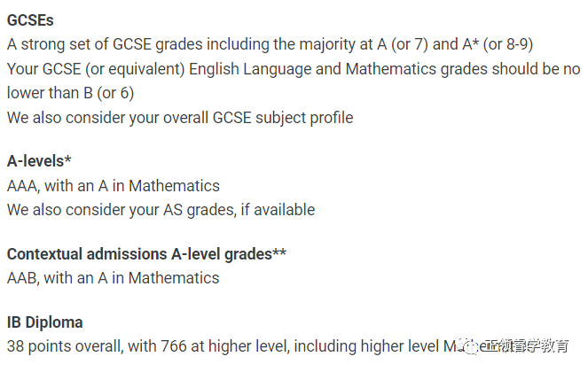The image size is (588, 372).
Task: Click 'AAB, with an A in Mathematics'
Action: [x=113, y=278]
